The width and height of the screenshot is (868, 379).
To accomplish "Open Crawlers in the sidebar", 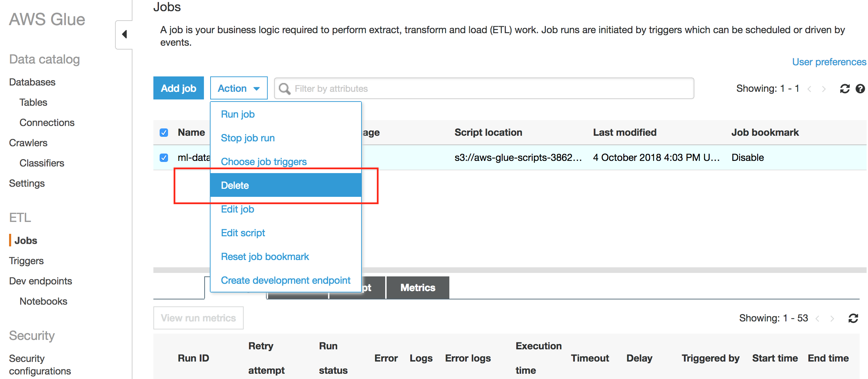I will [x=28, y=143].
